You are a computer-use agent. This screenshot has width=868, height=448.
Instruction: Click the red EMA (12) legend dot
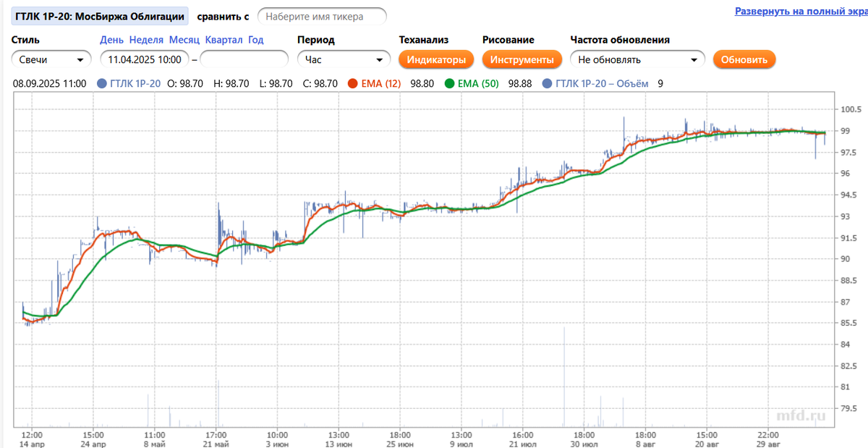coord(352,84)
